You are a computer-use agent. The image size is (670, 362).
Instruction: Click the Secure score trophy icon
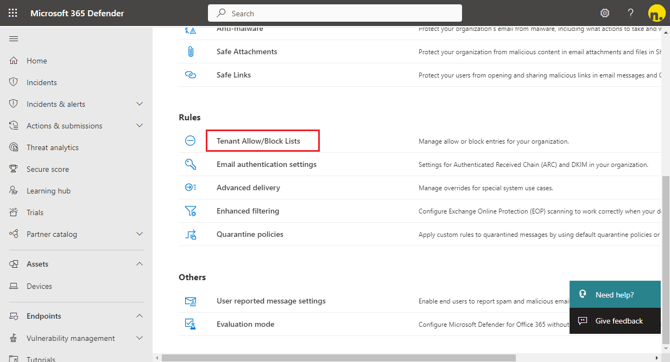click(x=14, y=169)
